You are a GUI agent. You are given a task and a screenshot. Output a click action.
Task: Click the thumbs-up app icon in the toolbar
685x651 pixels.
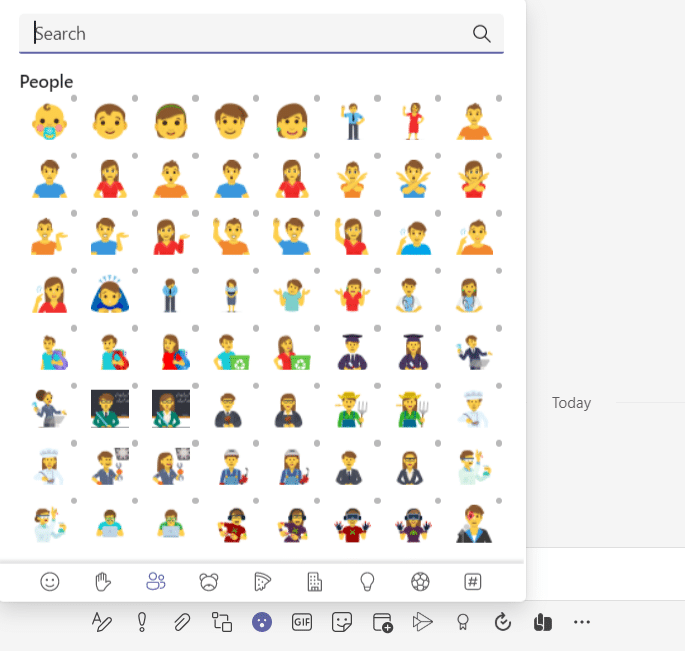click(x=543, y=622)
